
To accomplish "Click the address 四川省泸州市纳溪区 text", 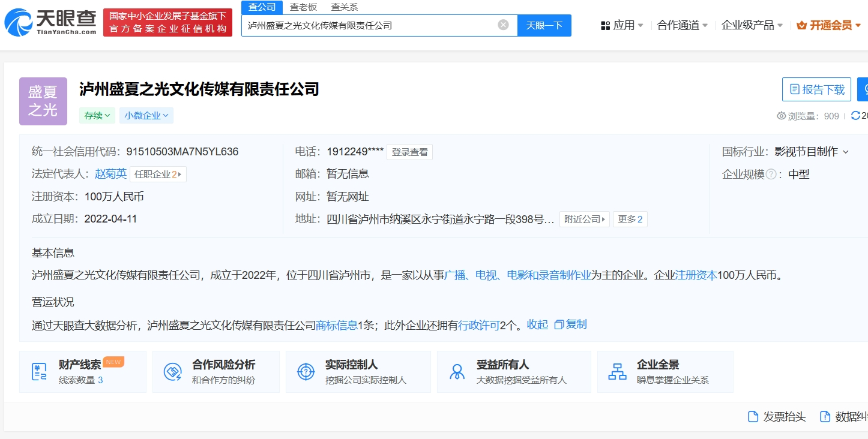I will (x=441, y=220).
